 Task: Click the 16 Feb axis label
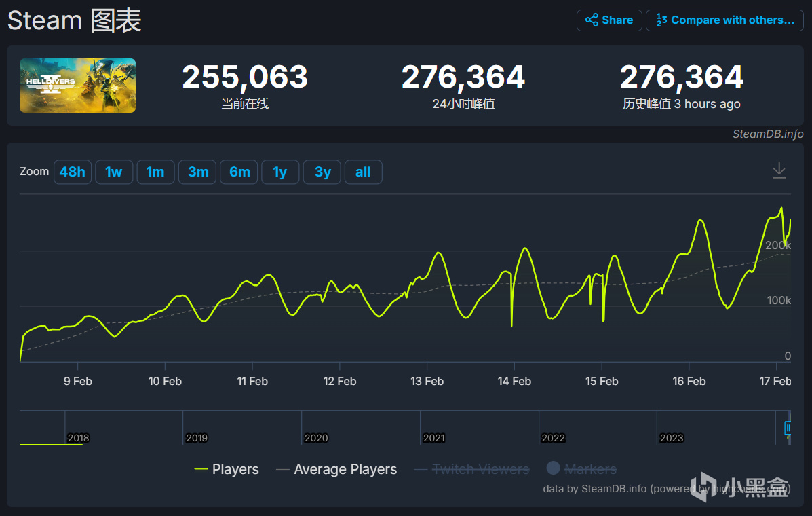(x=689, y=382)
